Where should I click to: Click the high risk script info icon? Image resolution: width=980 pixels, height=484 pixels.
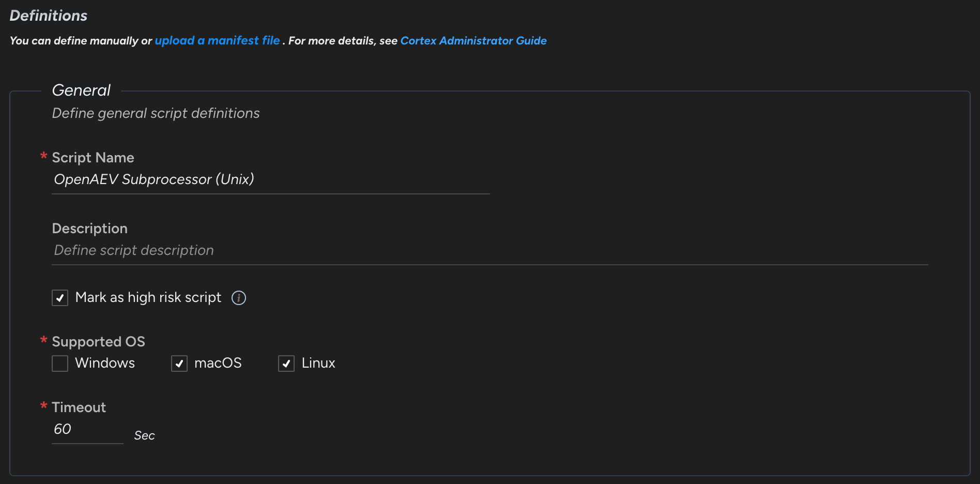pyautogui.click(x=238, y=298)
